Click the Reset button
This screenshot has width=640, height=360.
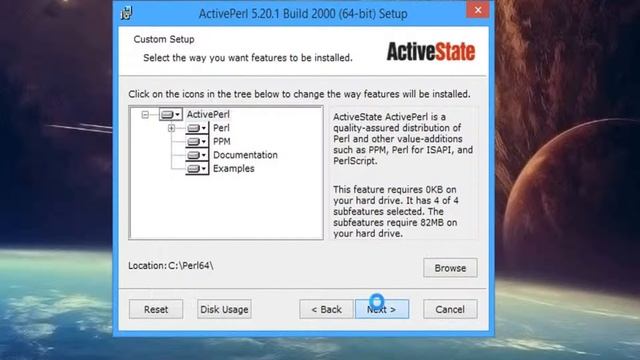pos(156,309)
